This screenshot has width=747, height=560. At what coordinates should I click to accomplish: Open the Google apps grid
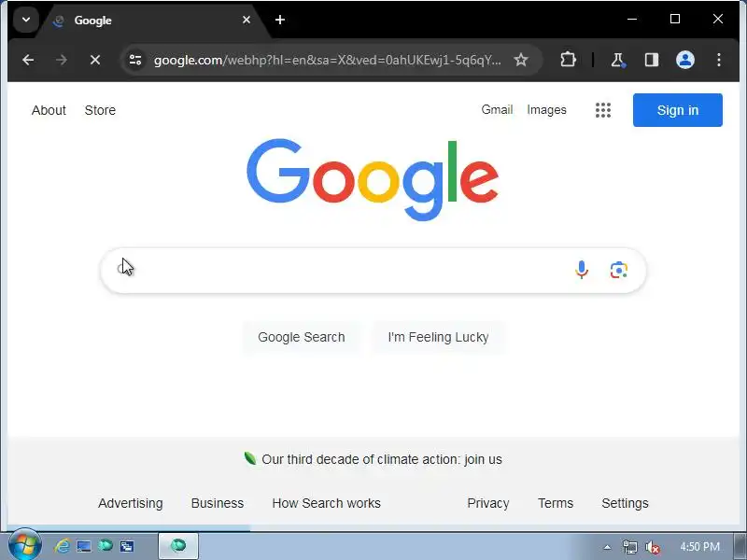pyautogui.click(x=602, y=110)
